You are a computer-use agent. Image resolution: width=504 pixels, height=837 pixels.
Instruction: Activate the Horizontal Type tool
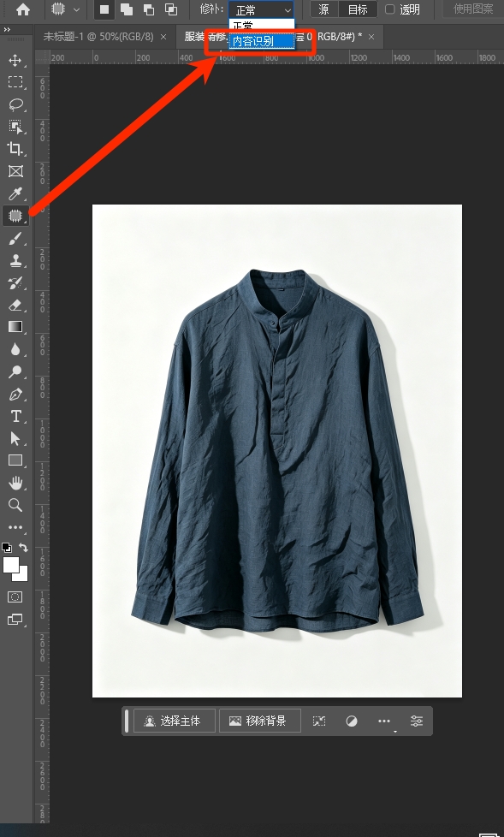[15, 417]
